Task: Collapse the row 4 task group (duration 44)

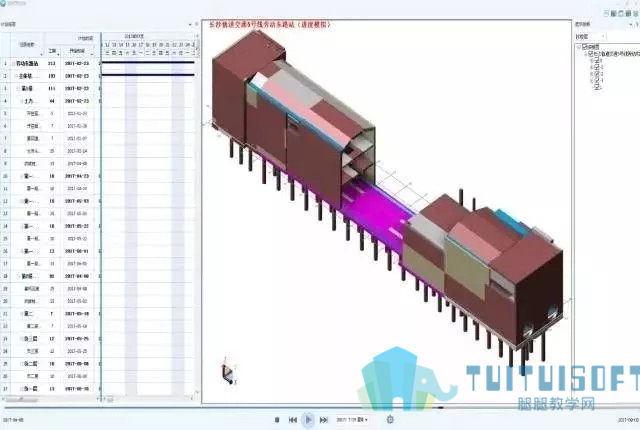Action: point(22,101)
